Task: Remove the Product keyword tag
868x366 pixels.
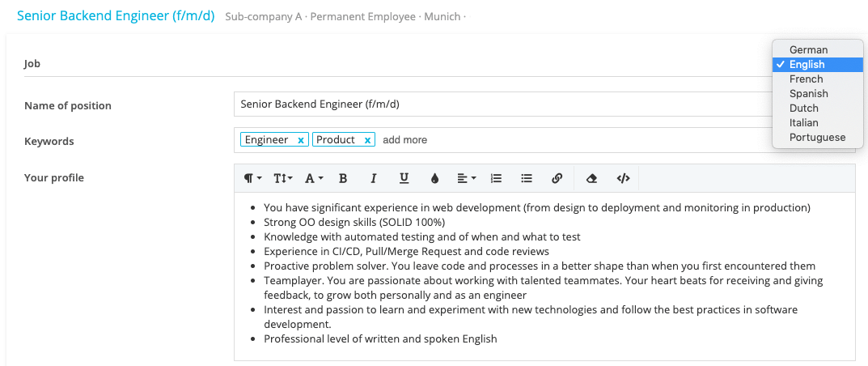Action: pyautogui.click(x=368, y=140)
